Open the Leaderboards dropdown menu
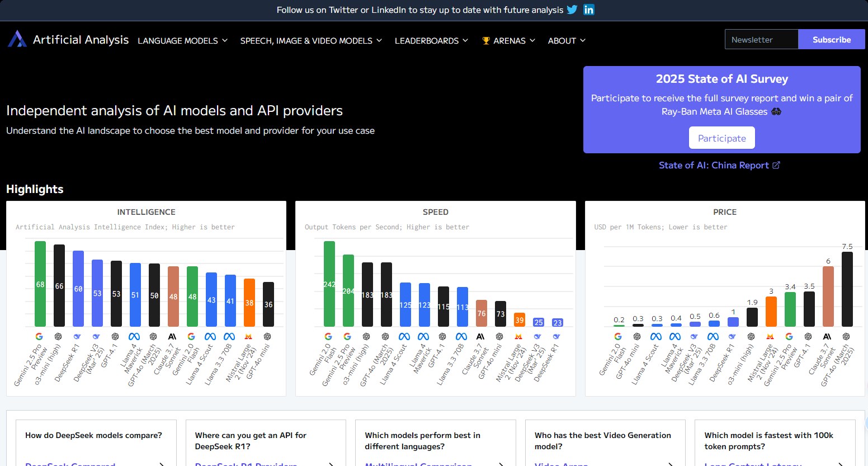The height and width of the screenshot is (466, 868). [432, 40]
